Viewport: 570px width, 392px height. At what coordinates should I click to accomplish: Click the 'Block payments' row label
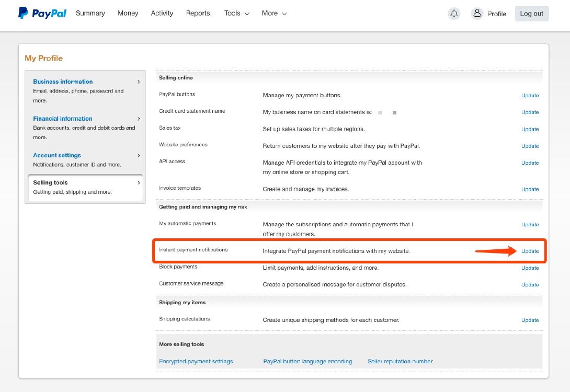tap(178, 267)
